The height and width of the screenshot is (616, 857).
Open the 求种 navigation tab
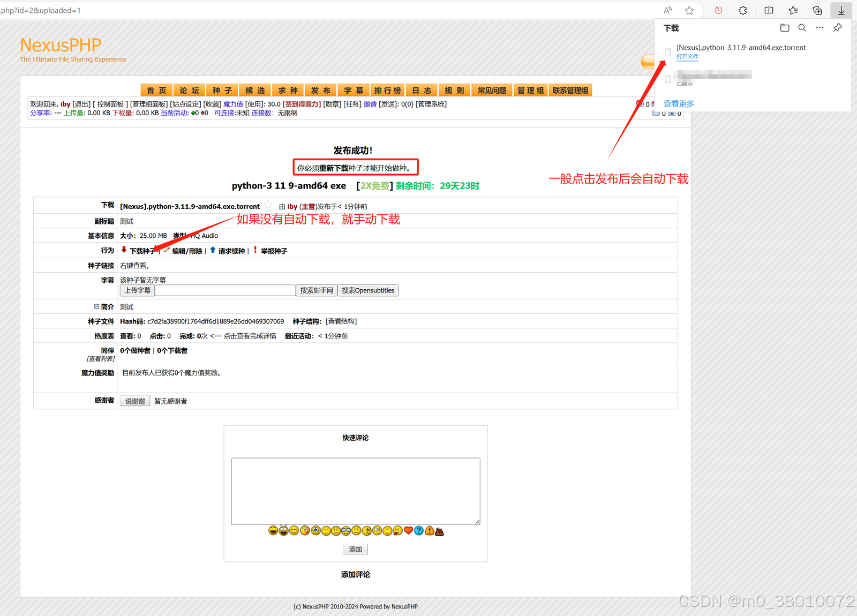pyautogui.click(x=288, y=91)
